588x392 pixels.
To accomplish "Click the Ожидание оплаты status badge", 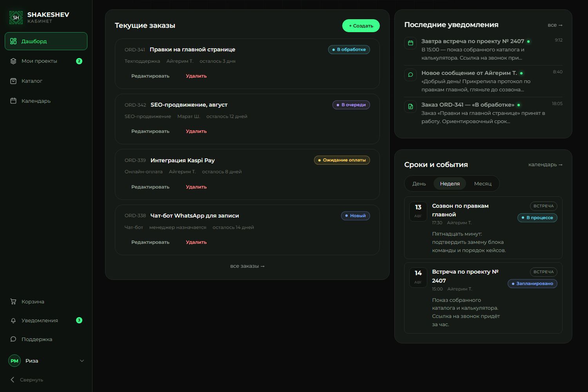I will point(342,160).
